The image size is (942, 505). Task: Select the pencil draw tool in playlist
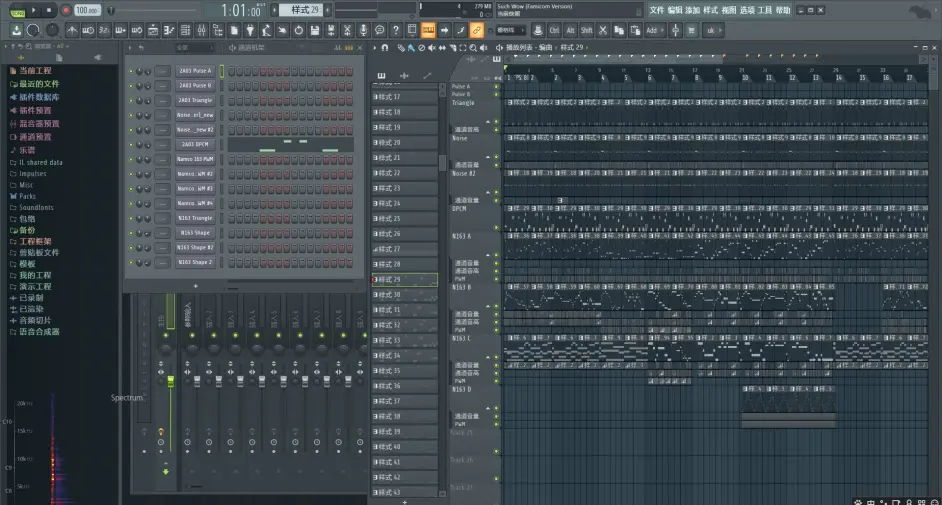coord(401,47)
